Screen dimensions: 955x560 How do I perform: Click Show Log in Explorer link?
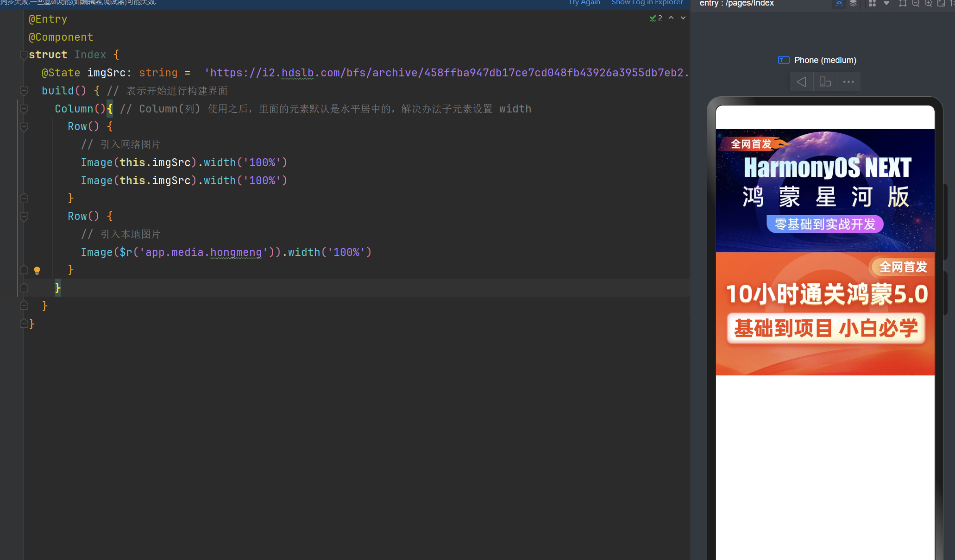[647, 3]
